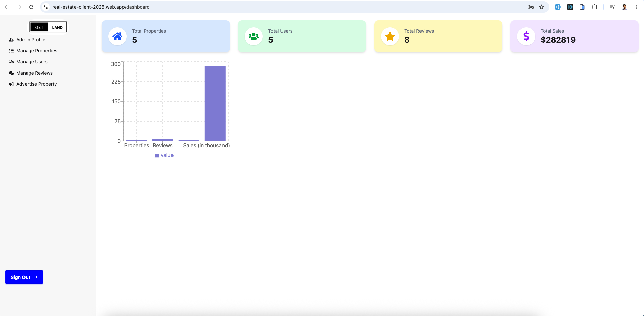Click the purple dollar sign icon

click(x=526, y=36)
